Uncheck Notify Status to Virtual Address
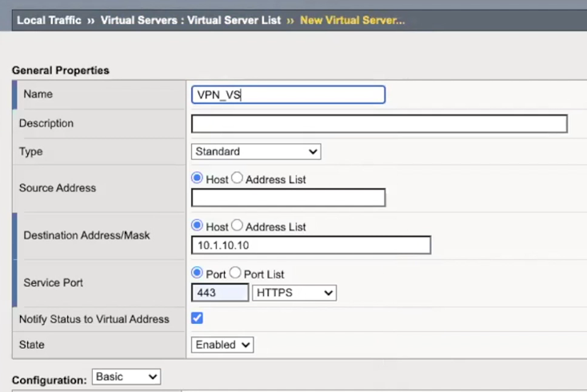The image size is (587, 392). pyautogui.click(x=198, y=318)
